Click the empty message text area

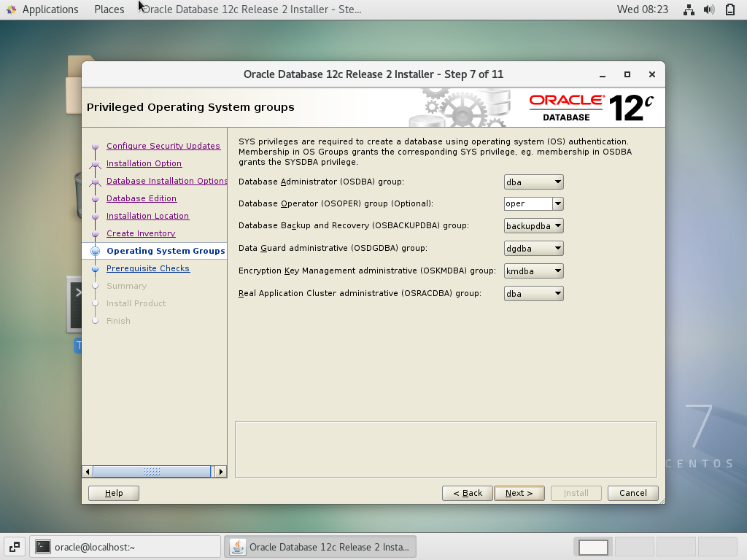click(446, 449)
